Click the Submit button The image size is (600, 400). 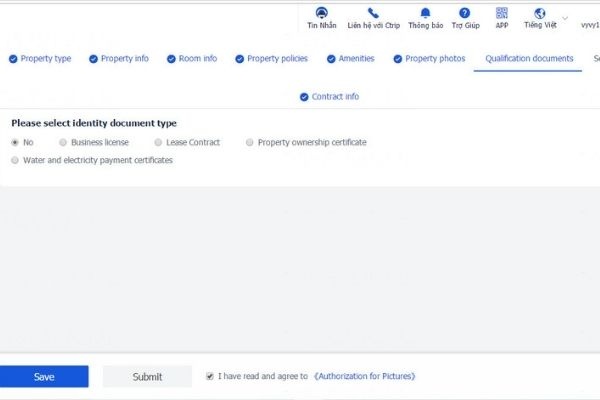pyautogui.click(x=147, y=377)
